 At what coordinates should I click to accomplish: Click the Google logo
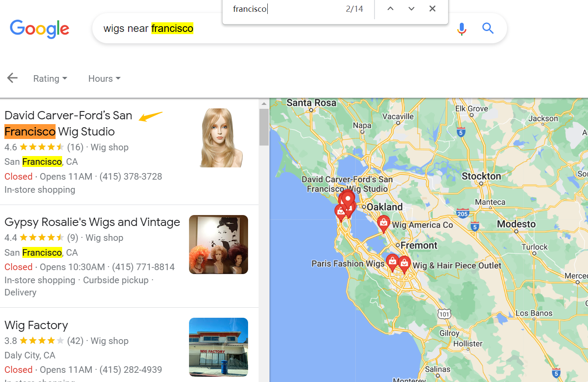tap(39, 29)
